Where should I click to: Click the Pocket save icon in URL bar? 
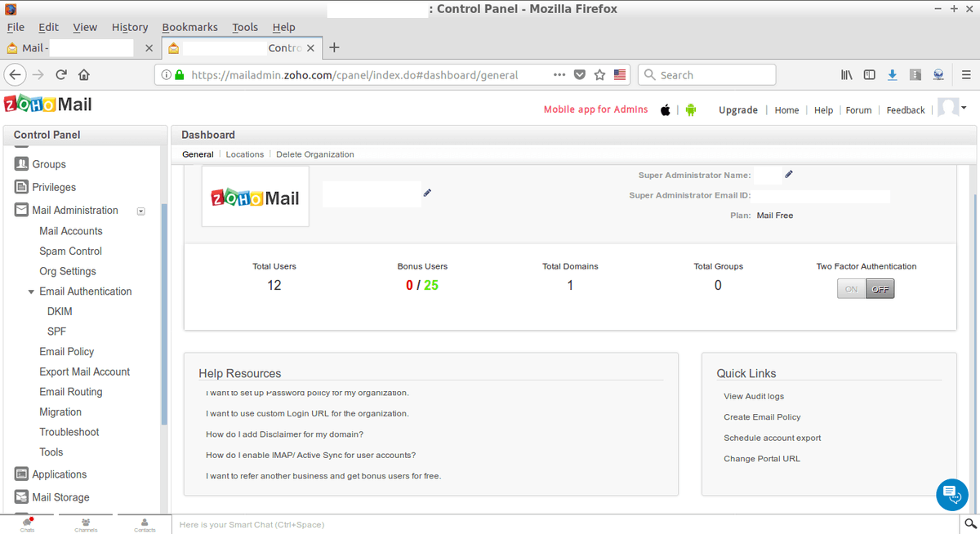tap(580, 74)
